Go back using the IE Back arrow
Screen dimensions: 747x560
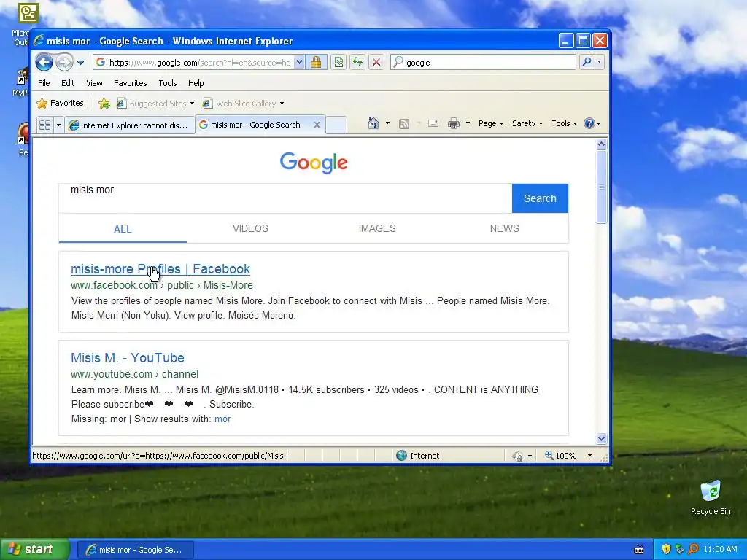[44, 63]
